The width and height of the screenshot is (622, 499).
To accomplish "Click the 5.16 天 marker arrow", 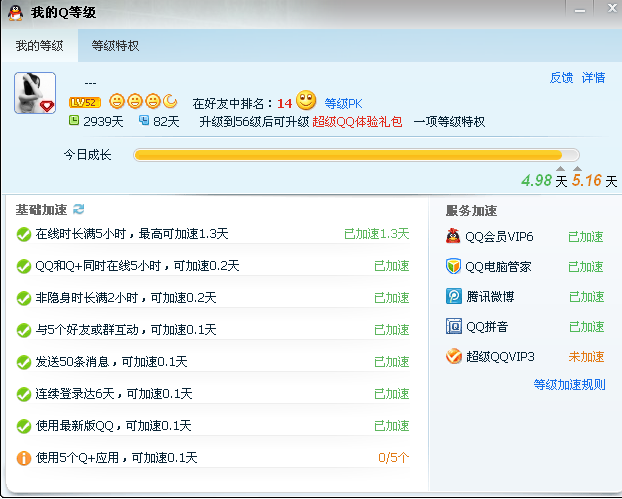I will click(578, 169).
